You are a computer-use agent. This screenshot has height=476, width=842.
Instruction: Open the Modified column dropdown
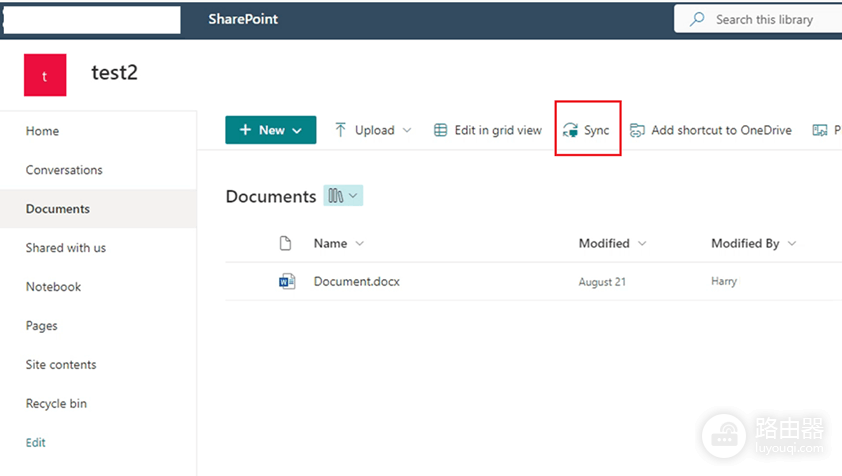click(642, 243)
